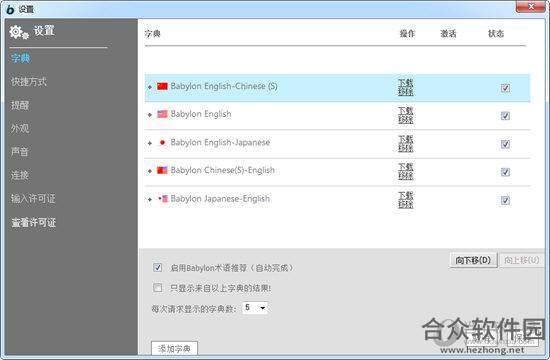Expand the Babylon Japanese-English row bullet
550x360 pixels.
pos(150,199)
